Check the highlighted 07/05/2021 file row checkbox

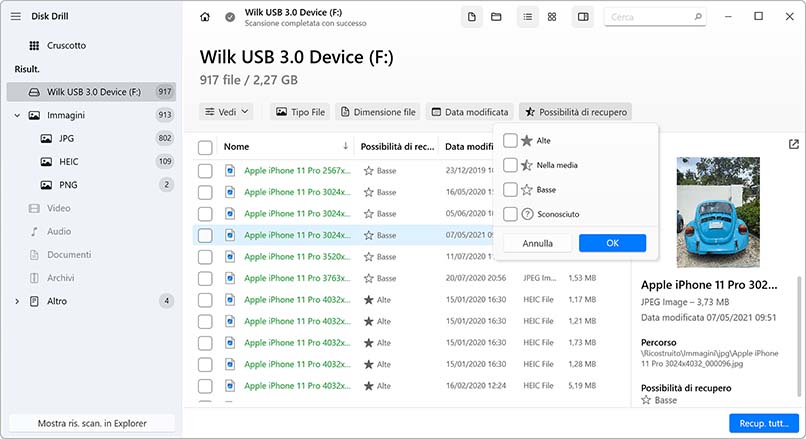pyautogui.click(x=205, y=235)
